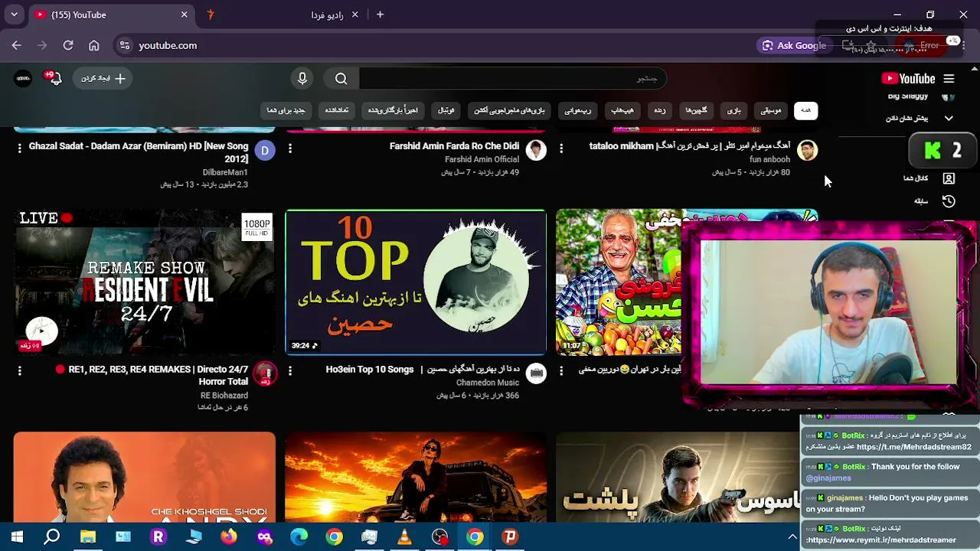The image size is (980, 551).
Task: Open the 'کانال شما' (Your channel) sidebar icon
Action: coord(949,178)
